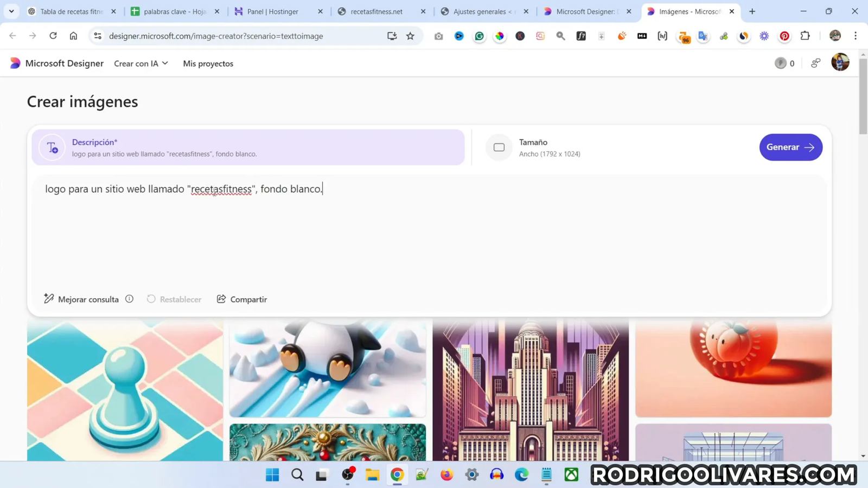This screenshot has height=488, width=868.
Task: Click the Tamaño size shape icon
Action: [x=499, y=147]
